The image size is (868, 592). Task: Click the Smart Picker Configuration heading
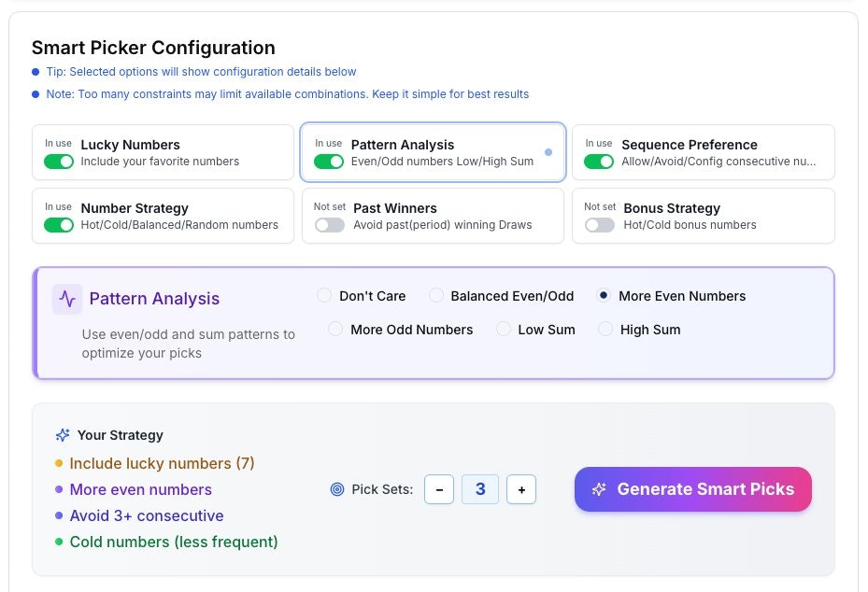(153, 48)
